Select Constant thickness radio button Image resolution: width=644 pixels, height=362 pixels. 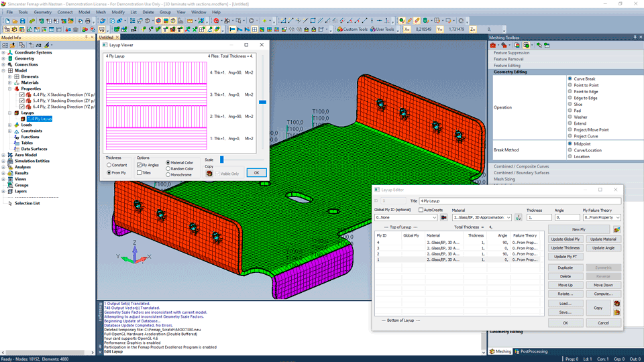coord(109,165)
